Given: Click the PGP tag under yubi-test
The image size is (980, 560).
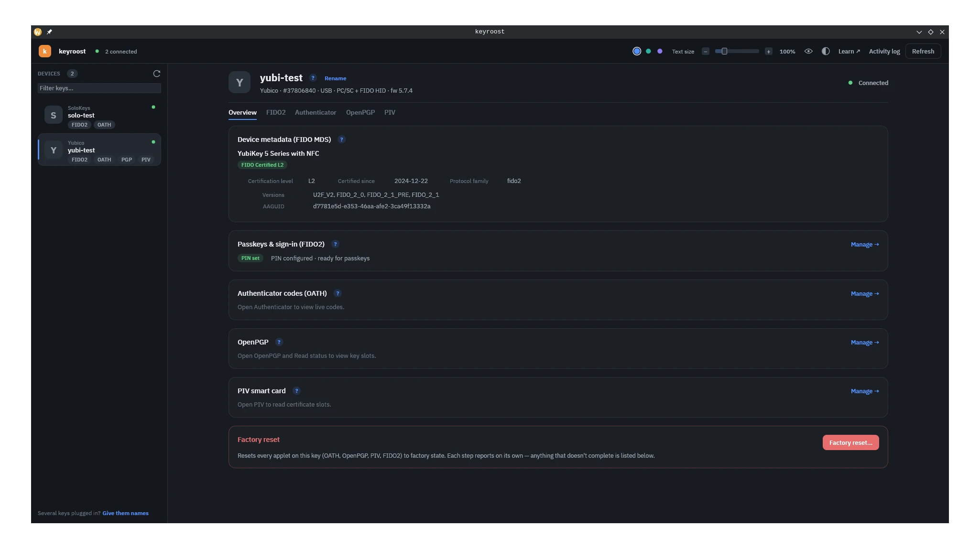Looking at the screenshot, I should 127,160.
